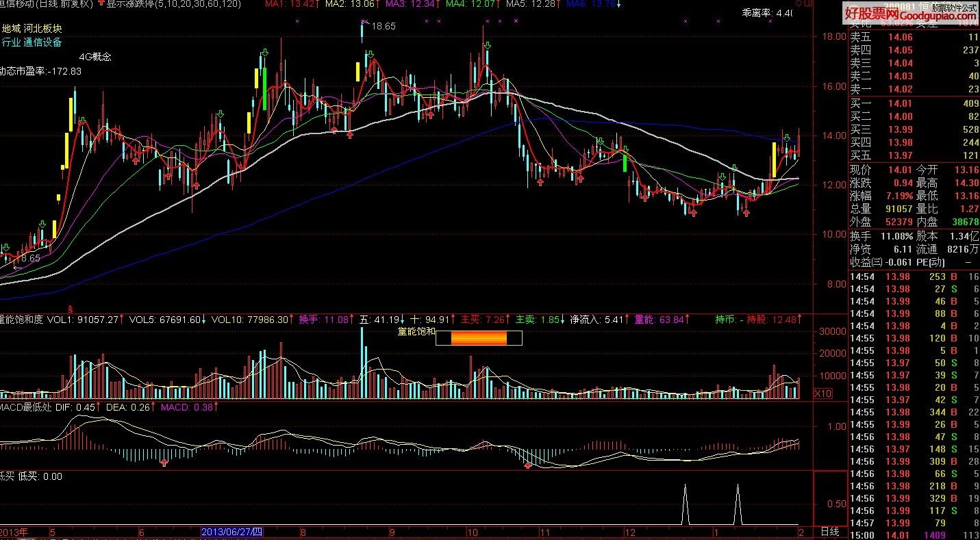
Task: Click the 低买: 0.00 indicator label
Action: [40, 477]
